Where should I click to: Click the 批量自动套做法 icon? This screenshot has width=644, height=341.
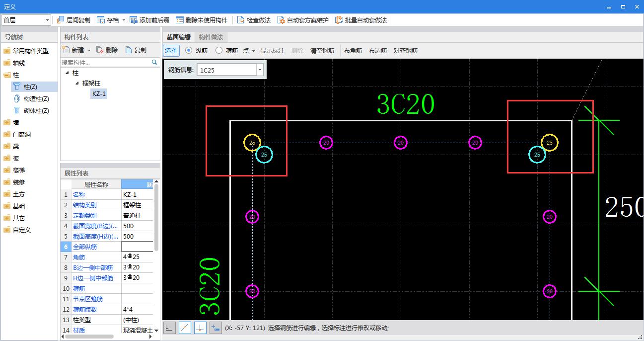339,20
